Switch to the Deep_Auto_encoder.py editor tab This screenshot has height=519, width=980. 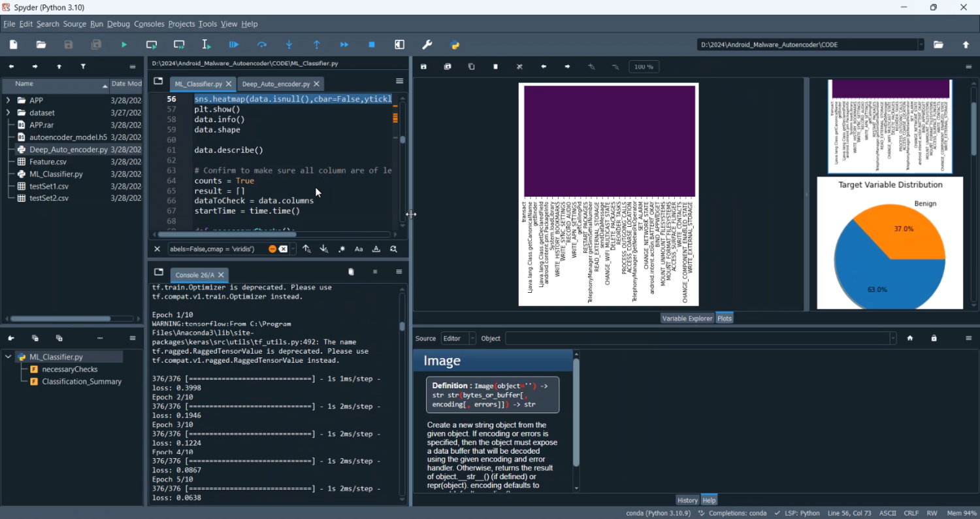click(281, 84)
